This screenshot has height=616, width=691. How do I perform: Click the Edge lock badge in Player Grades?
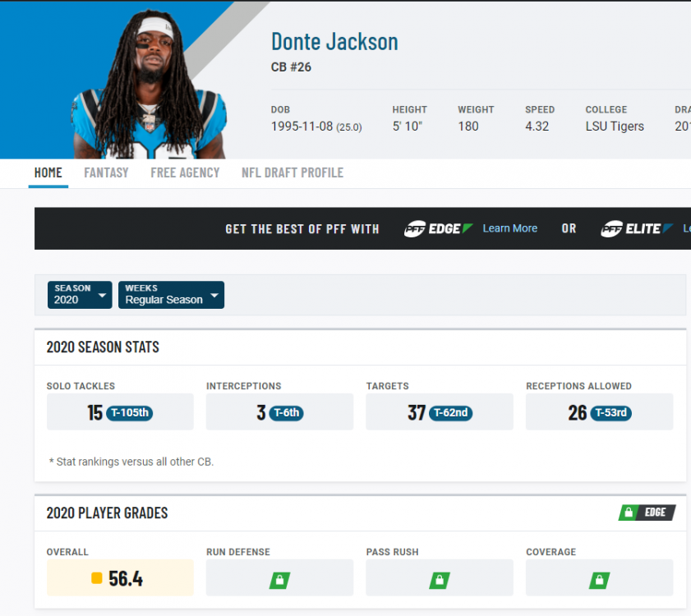click(x=647, y=513)
